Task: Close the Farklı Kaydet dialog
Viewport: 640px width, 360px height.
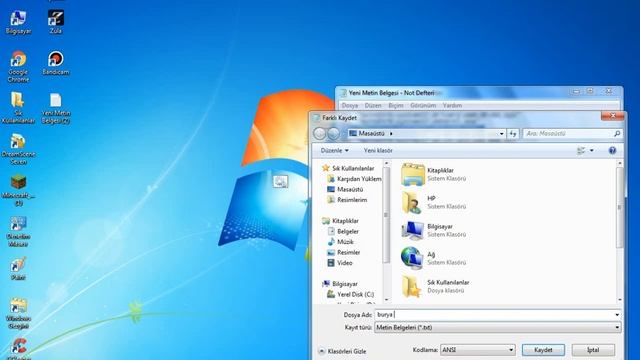Action: pyautogui.click(x=612, y=116)
